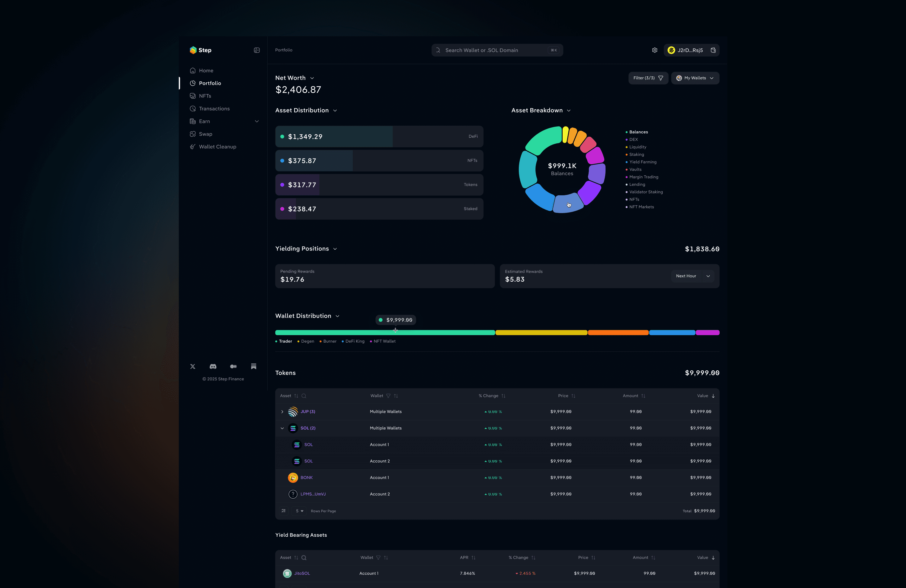Open the Substack link icon

pos(253,366)
